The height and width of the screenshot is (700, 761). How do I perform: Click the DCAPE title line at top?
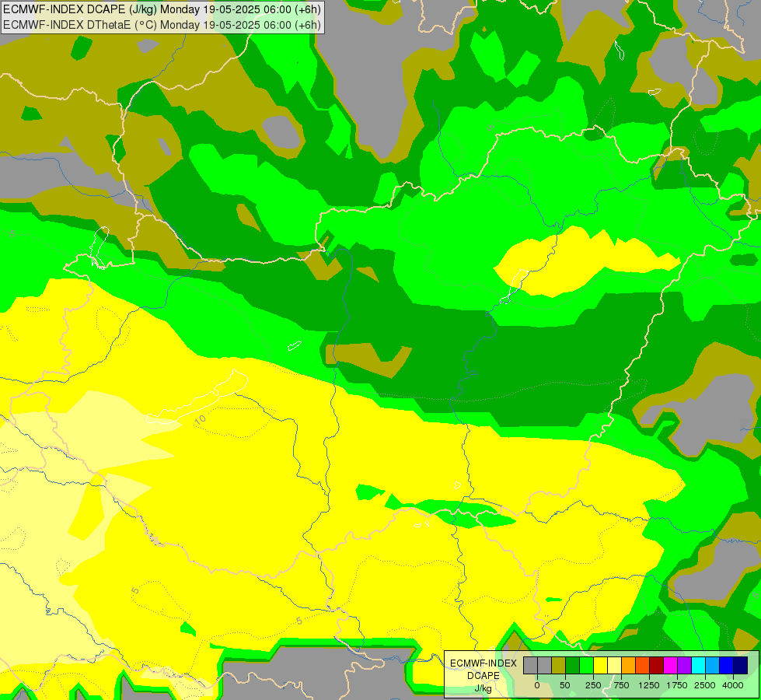pos(162,9)
